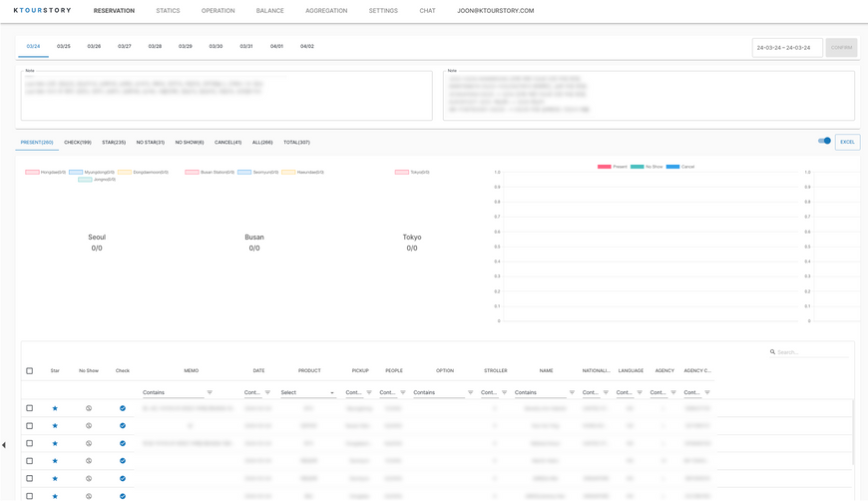The image size is (868, 501).
Task: Click the EXCEL export button
Action: (847, 142)
